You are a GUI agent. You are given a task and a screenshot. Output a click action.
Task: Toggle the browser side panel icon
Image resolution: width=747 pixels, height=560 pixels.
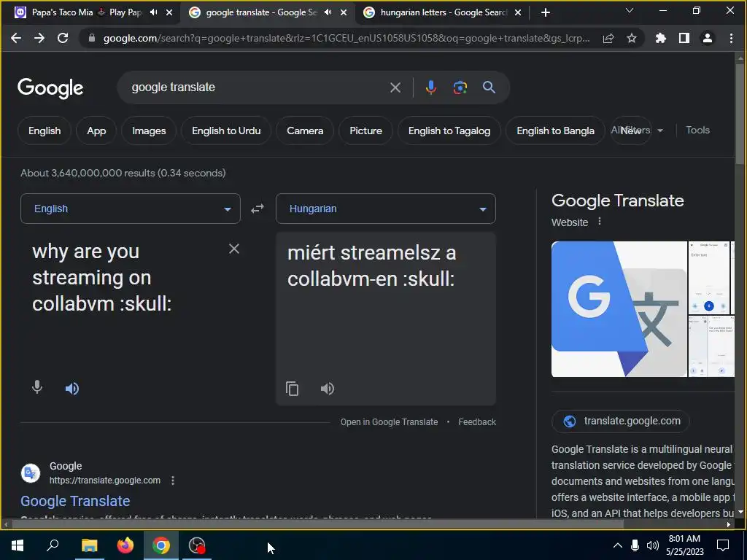684,38
